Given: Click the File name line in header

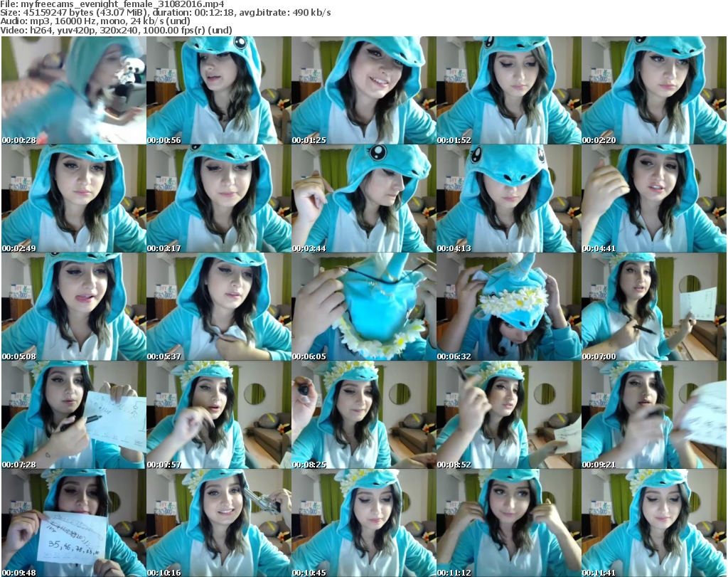Looking at the screenshot, I should point(112,4).
